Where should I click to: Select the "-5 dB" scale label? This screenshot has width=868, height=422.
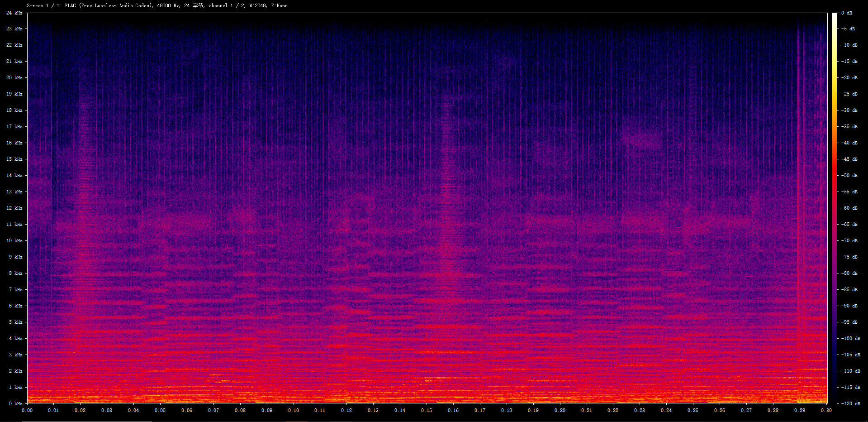848,29
